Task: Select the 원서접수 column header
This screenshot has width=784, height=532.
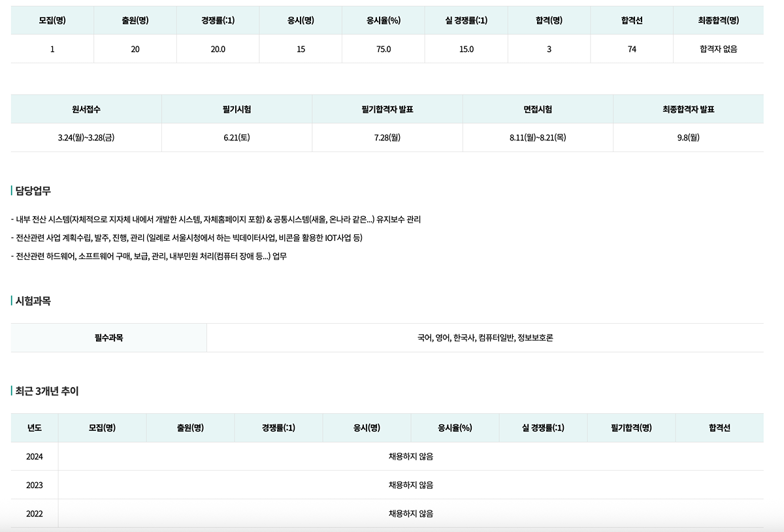Action: tap(86, 109)
